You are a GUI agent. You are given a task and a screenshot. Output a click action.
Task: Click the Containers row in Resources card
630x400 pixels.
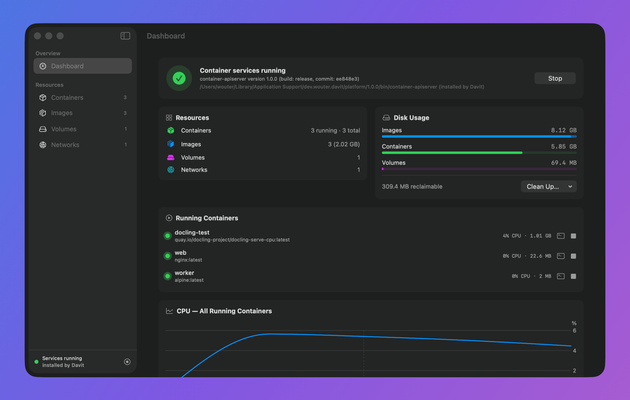[263, 131]
